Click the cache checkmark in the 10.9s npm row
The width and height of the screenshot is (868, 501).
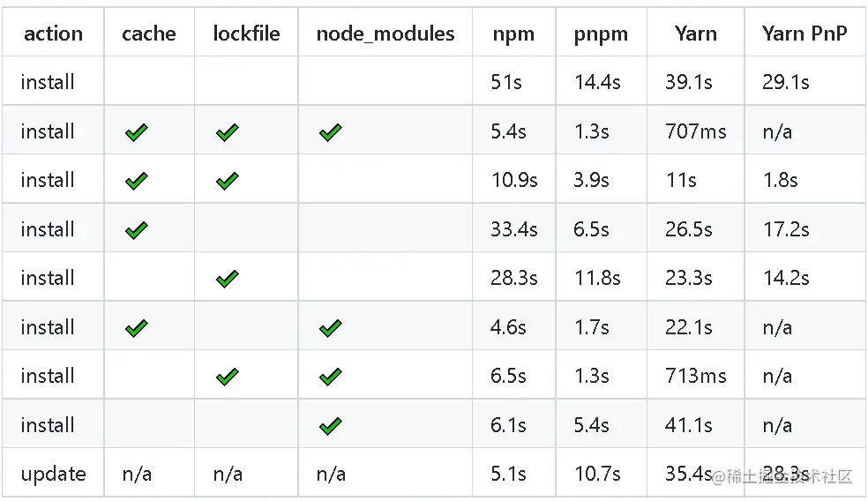pyautogui.click(x=136, y=181)
